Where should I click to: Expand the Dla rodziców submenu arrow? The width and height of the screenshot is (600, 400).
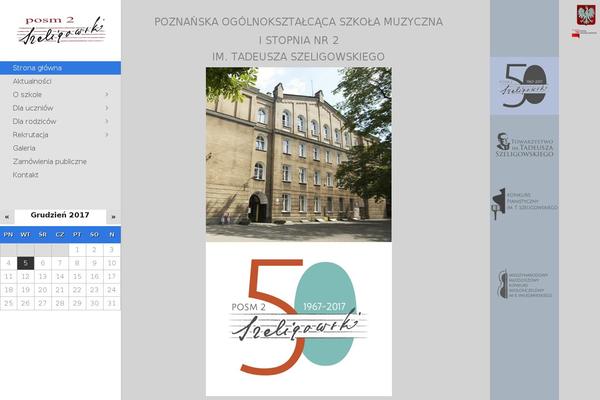(x=107, y=121)
